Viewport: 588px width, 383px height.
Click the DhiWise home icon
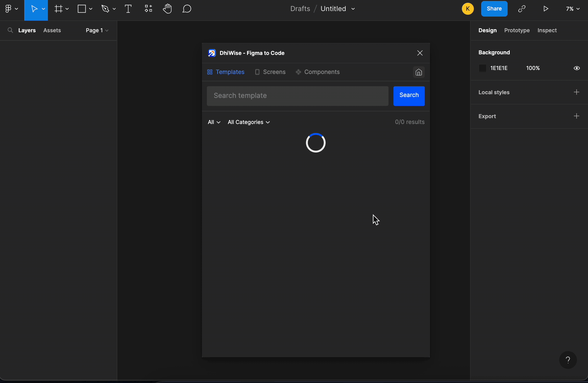419,72
